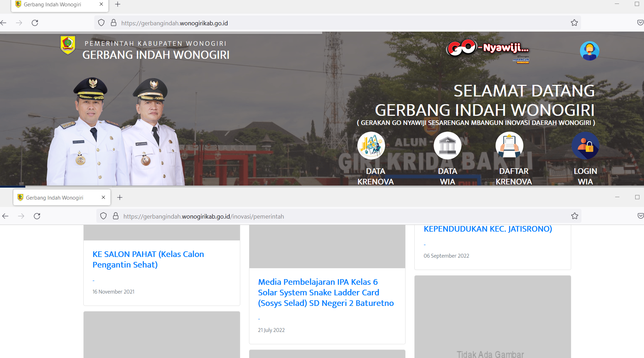Viewport: 644px width, 358px height.
Task: Open new tab in the upper browser
Action: point(118,4)
